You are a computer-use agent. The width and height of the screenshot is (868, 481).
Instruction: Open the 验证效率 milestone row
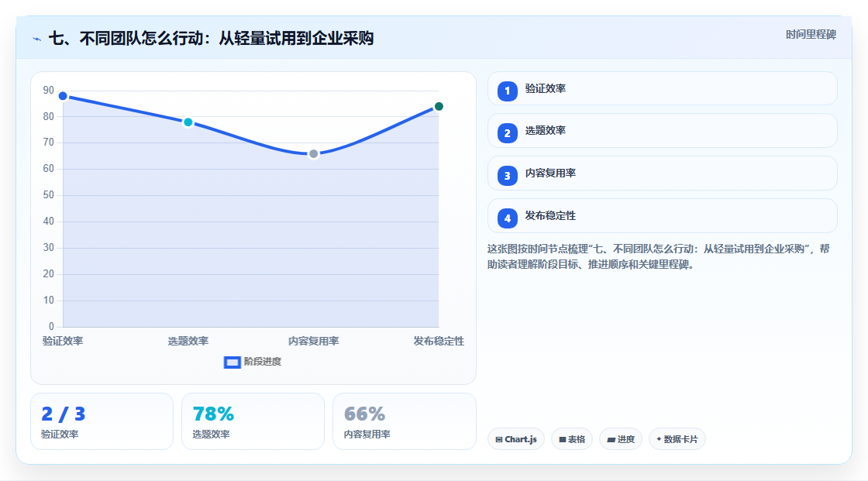coord(662,88)
